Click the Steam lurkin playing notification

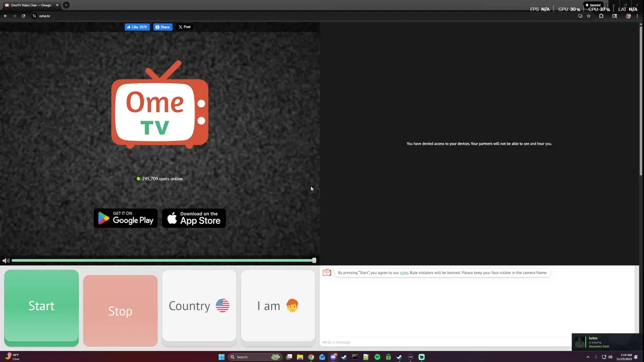point(605,342)
